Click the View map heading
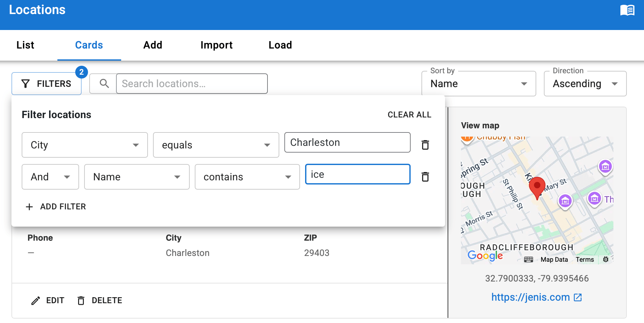 (x=480, y=125)
